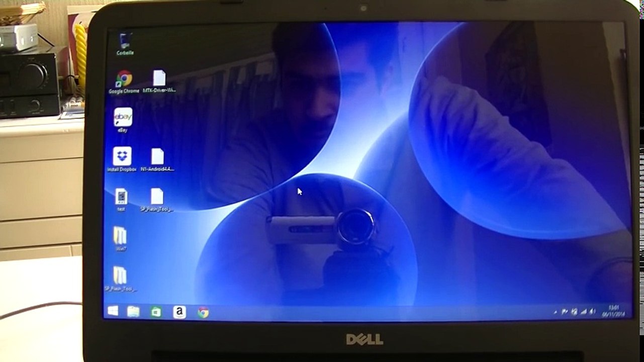The width and height of the screenshot is (644, 362).
Task: Select the Google Chrome desktop shortcut
Action: click(124, 82)
